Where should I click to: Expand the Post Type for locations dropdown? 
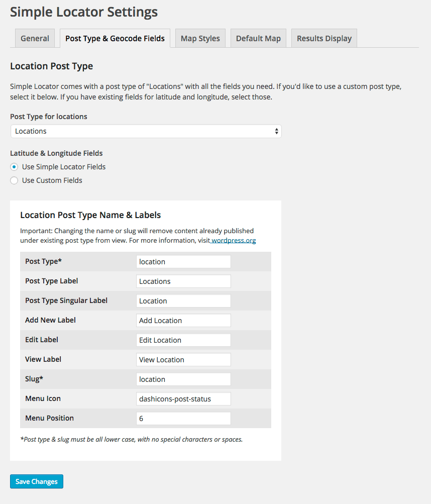click(146, 131)
